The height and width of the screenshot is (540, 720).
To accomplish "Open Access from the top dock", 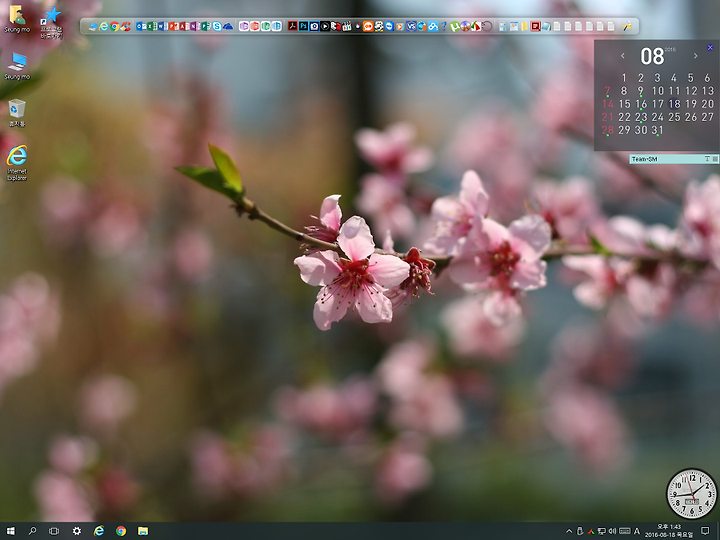I will (x=184, y=27).
